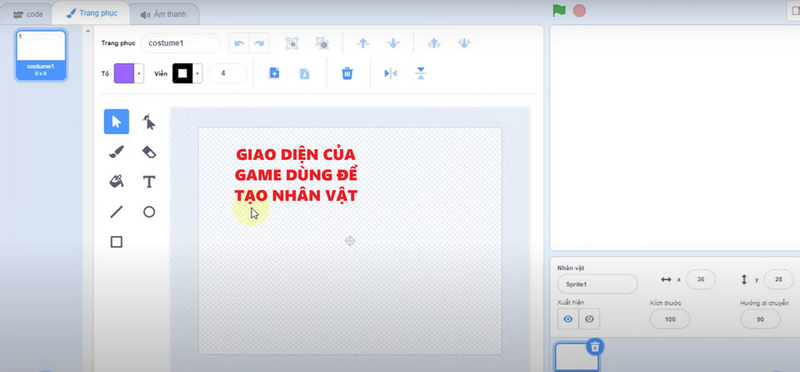800x372 pixels.
Task: Click the purple fill color swatch
Action: click(x=124, y=73)
